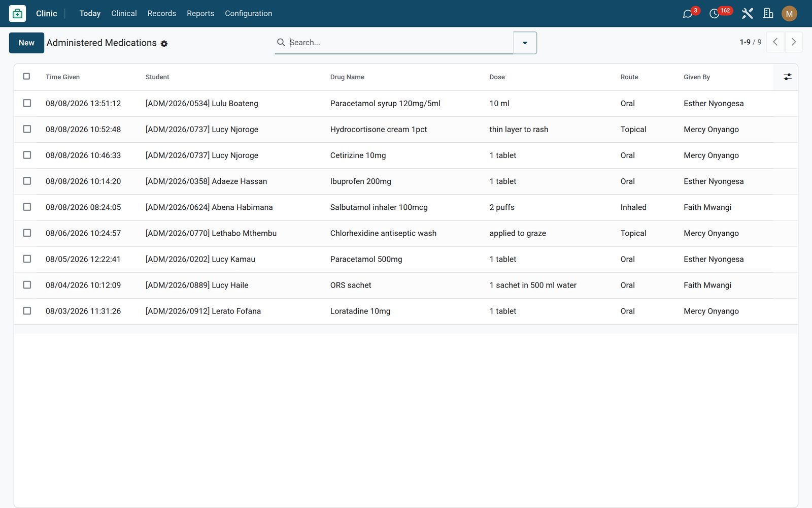812x508 pixels.
Task: Go to the next page of records
Action: [x=794, y=42]
